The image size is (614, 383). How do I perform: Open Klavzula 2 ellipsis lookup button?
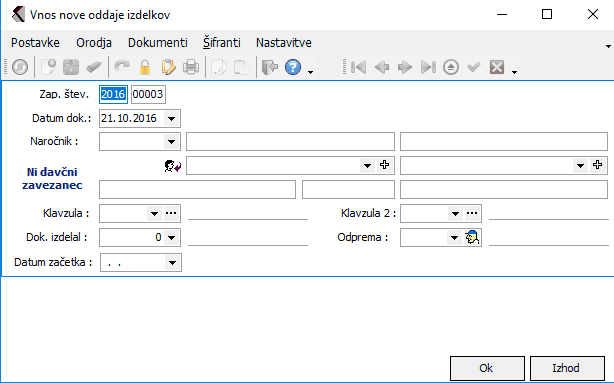point(472,213)
